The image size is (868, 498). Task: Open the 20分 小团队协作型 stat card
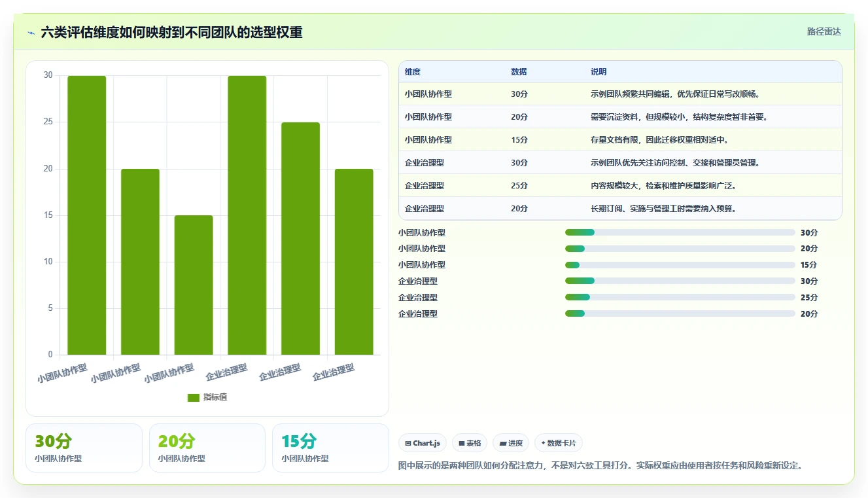pos(207,448)
